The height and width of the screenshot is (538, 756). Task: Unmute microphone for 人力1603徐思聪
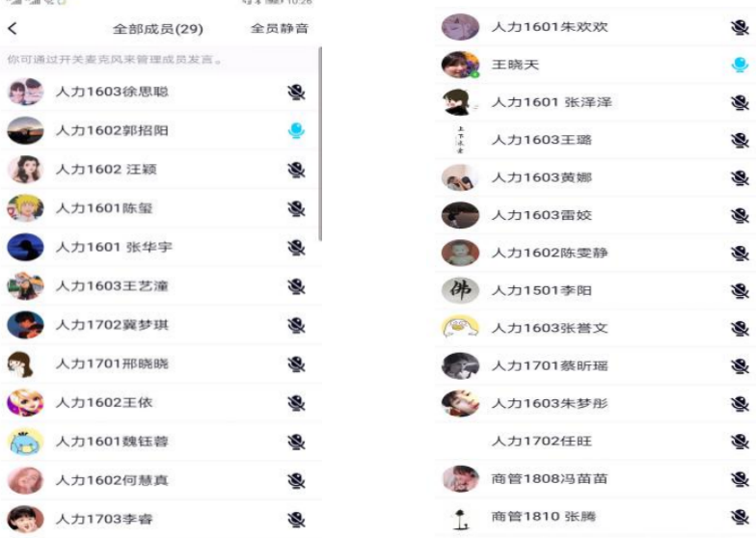[x=297, y=93]
